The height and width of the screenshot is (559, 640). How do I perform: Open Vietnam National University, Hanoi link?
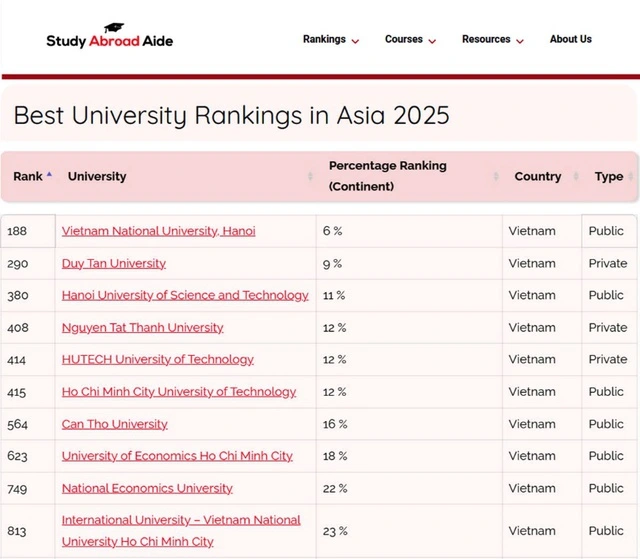158,231
